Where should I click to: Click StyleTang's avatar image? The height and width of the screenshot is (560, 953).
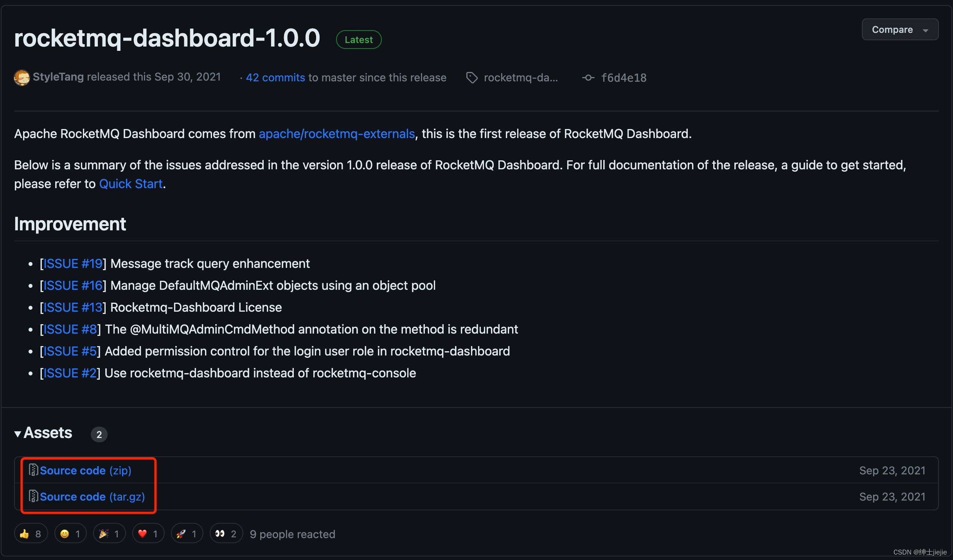22,77
